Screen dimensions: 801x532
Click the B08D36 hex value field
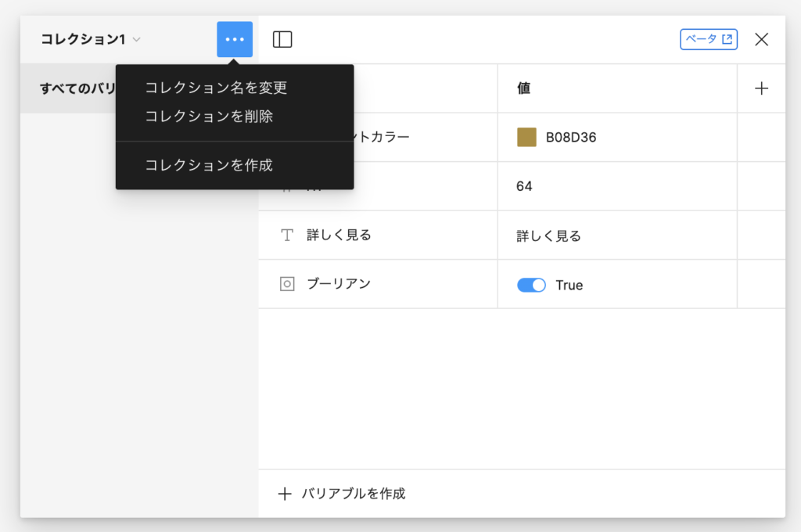tap(572, 138)
